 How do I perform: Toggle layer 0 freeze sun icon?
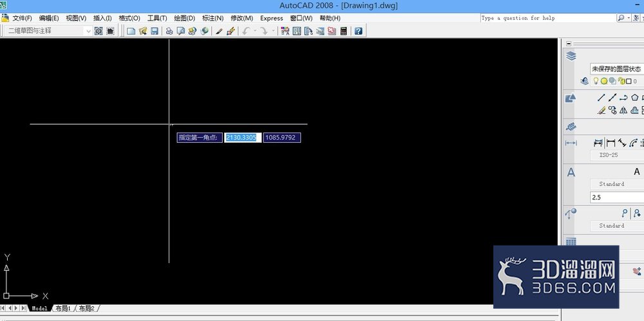click(x=604, y=81)
